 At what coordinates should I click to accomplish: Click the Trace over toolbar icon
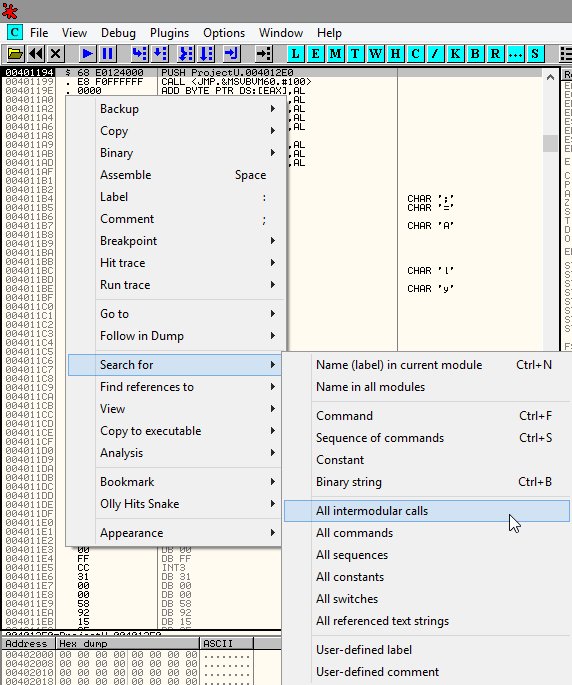click(206, 54)
